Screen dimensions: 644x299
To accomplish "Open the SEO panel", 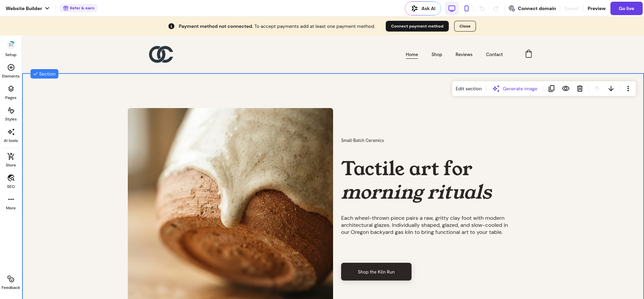I will (11, 182).
